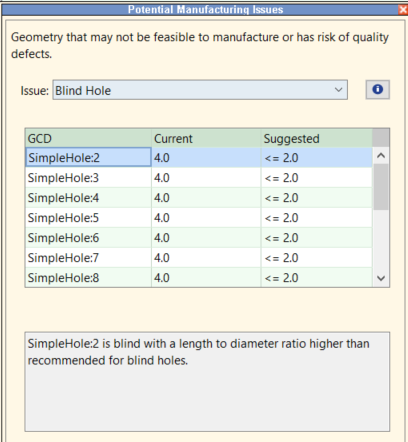This screenshot has height=442, width=408.
Task: Open the Issue dropdown showing Blind Hole
Action: pos(200,90)
